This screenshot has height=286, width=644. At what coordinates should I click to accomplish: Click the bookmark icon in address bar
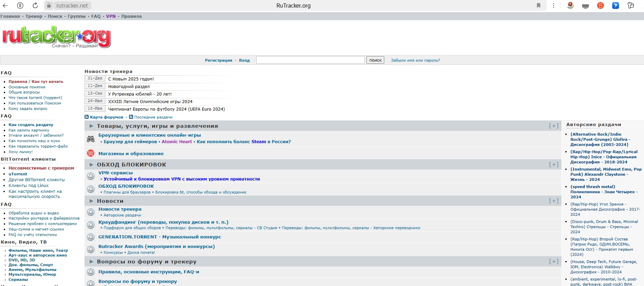coord(539,5)
